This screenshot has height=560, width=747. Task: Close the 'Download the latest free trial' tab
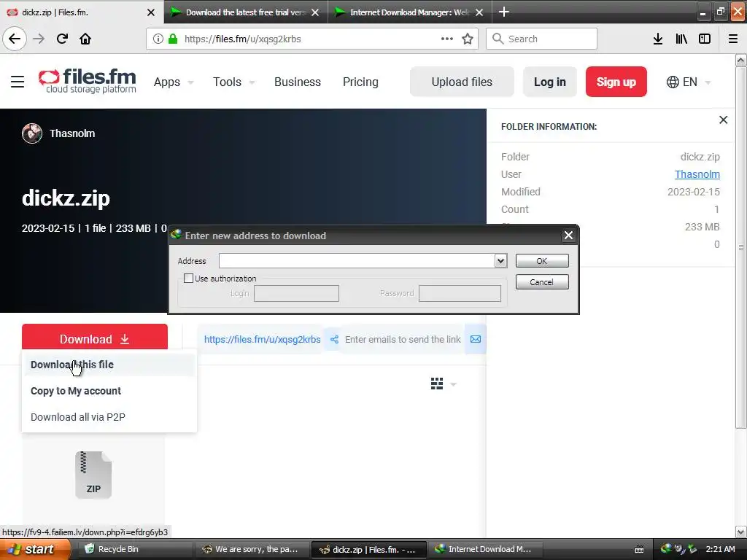tap(315, 12)
